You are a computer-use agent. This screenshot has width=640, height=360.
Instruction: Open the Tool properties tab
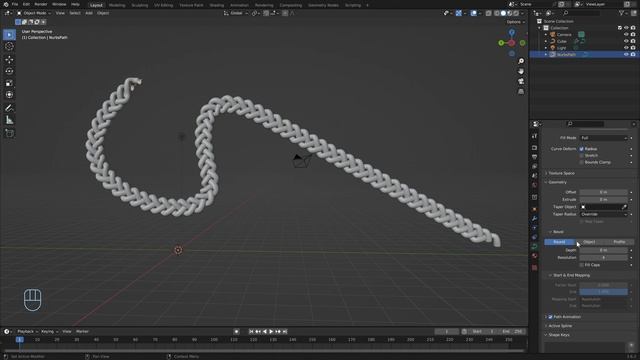coord(534,136)
